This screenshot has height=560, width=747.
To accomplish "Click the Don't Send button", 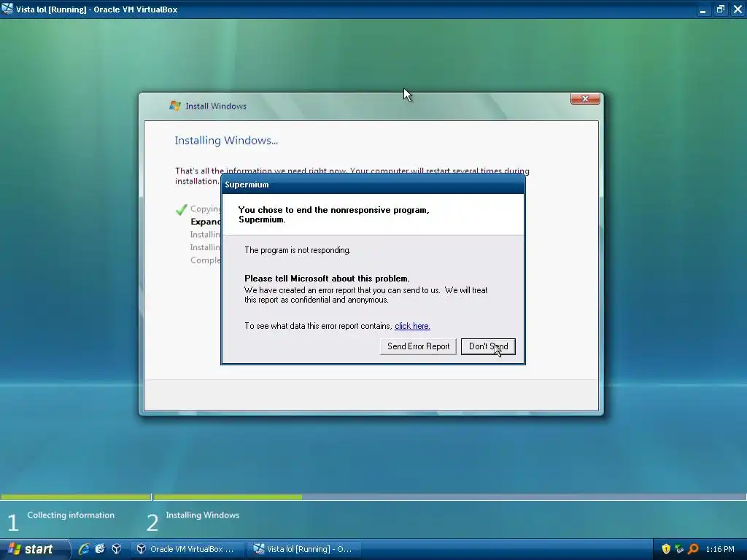I will pos(488,346).
